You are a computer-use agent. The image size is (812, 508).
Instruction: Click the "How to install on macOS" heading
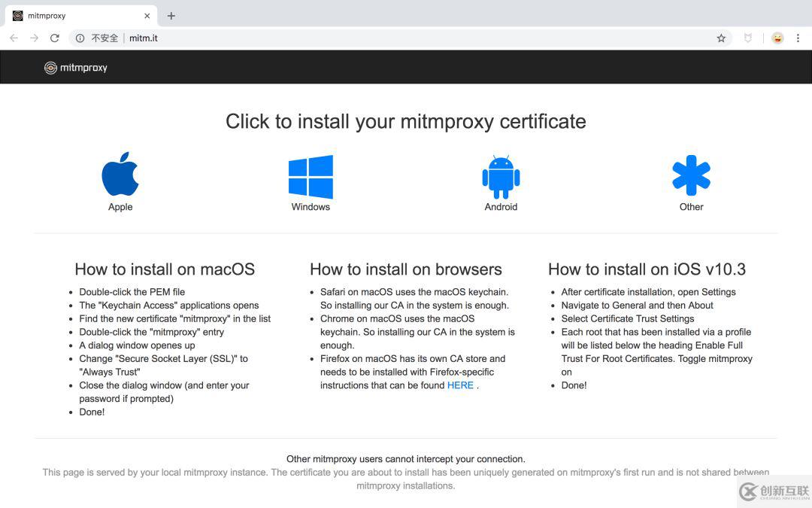click(165, 269)
